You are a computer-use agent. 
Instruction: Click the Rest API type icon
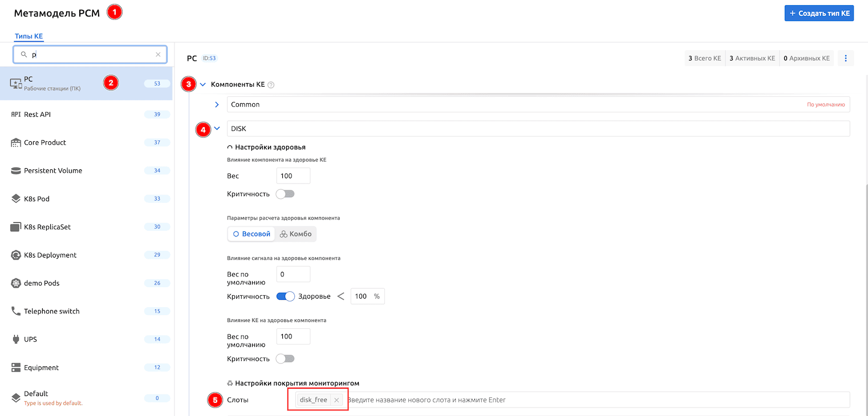click(x=16, y=115)
